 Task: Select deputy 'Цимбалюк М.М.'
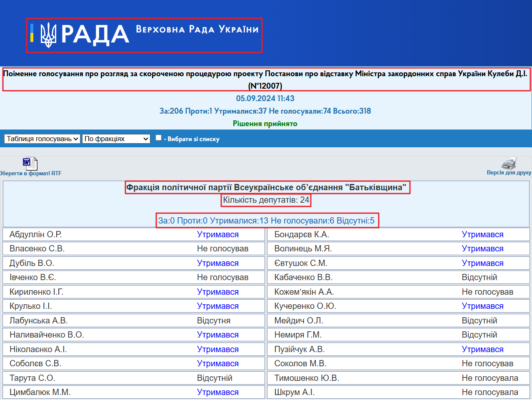(40, 392)
